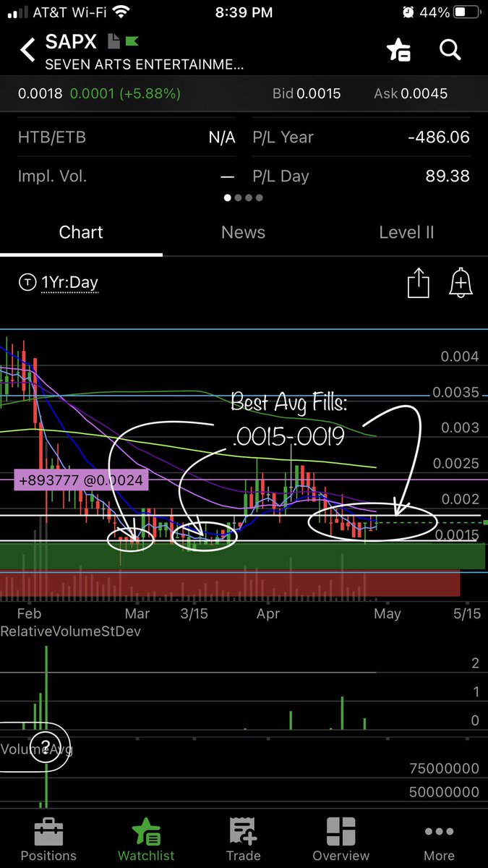Viewport: 488px width, 868px height.
Task: Tap the +893777 @0.0024 position label
Action: pos(81,479)
